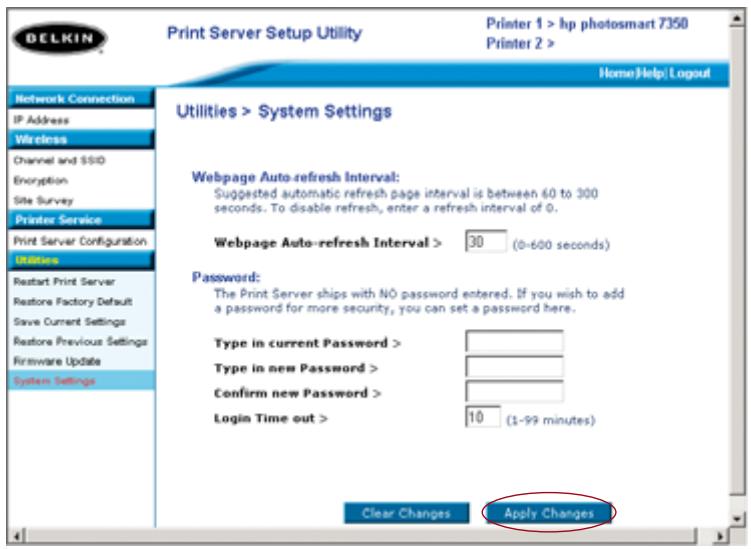Open Restart Print Server

(64, 281)
